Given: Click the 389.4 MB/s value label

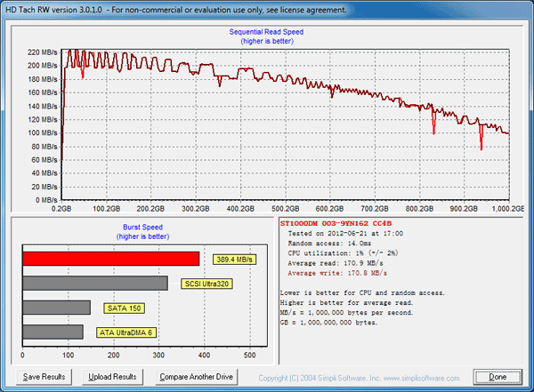Looking at the screenshot, I should click(235, 259).
